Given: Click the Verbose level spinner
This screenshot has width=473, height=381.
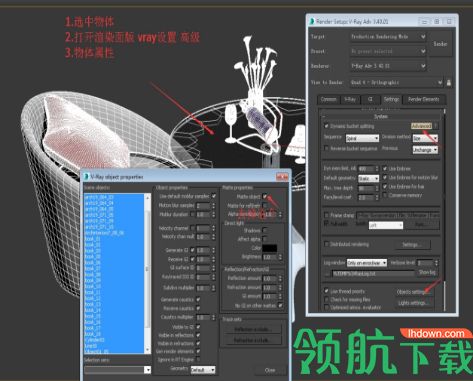Looking at the screenshot, I should [436, 263].
